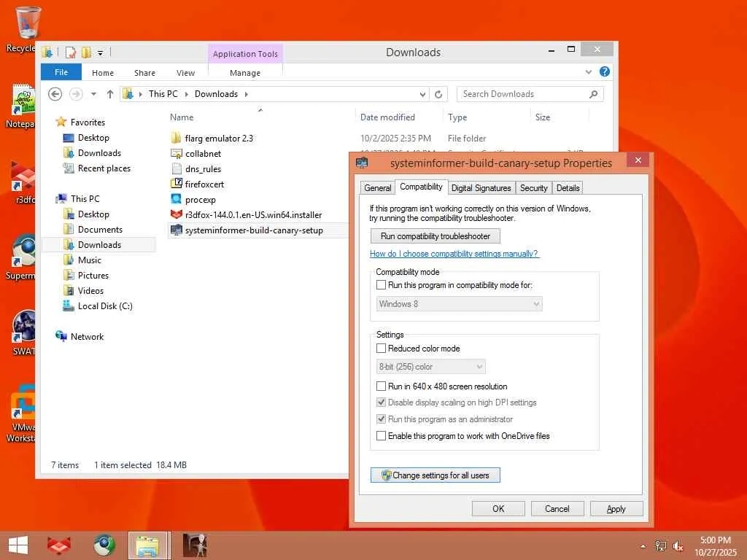Open the Details properties tab
This screenshot has width=747, height=560.
click(568, 188)
